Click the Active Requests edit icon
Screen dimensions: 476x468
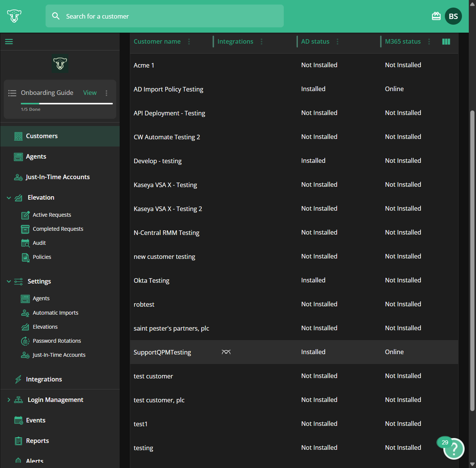click(x=25, y=215)
